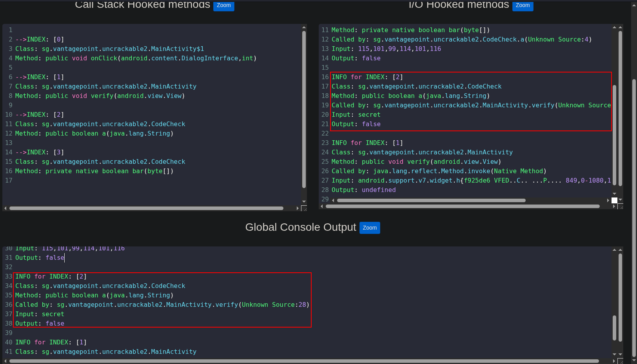Click Zoom button beside I/O Hooked methods
This screenshot has height=364, width=637.
click(523, 5)
